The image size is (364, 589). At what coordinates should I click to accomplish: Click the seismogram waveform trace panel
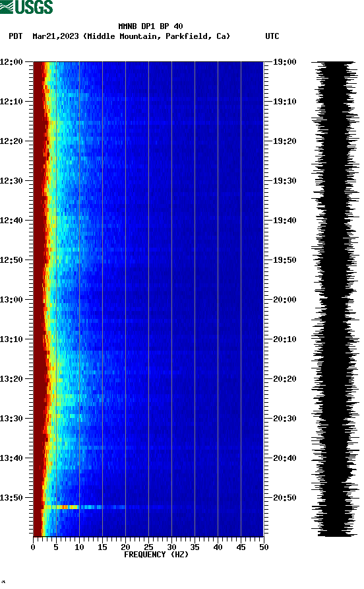(x=335, y=298)
